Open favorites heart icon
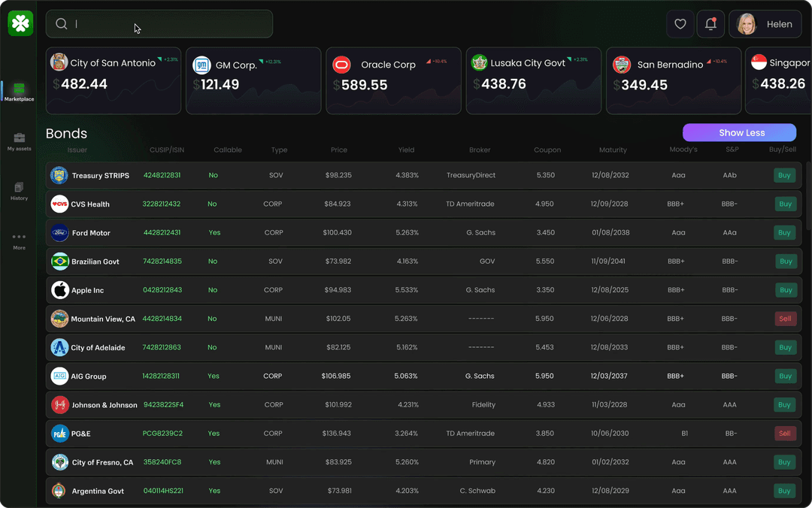Screen dimensions: 812x508 680,24
